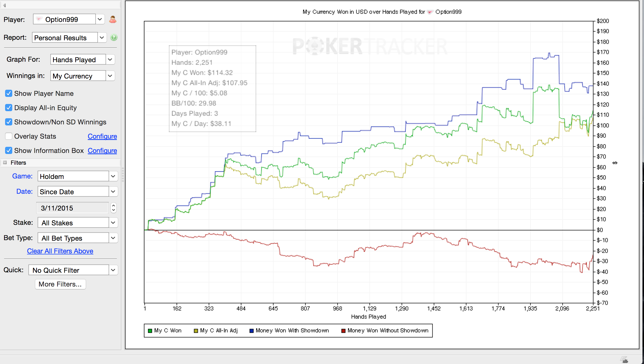This screenshot has width=644, height=364.
Task: Click the blue Money Won With Showdown swatch
Action: point(251,331)
